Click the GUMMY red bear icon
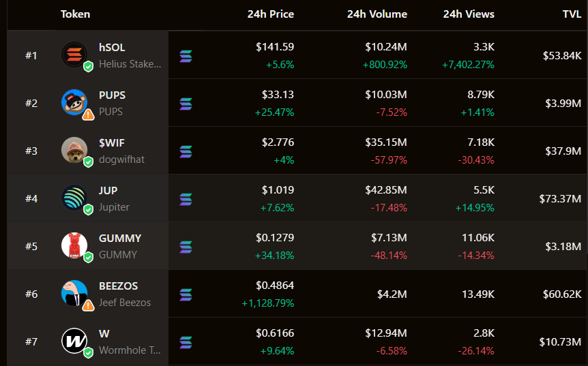The height and width of the screenshot is (366, 588). (x=74, y=245)
